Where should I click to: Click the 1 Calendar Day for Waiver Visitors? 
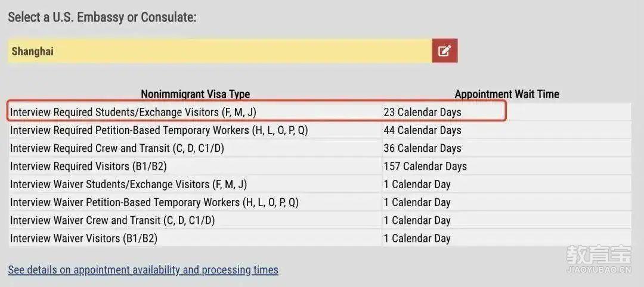point(417,239)
